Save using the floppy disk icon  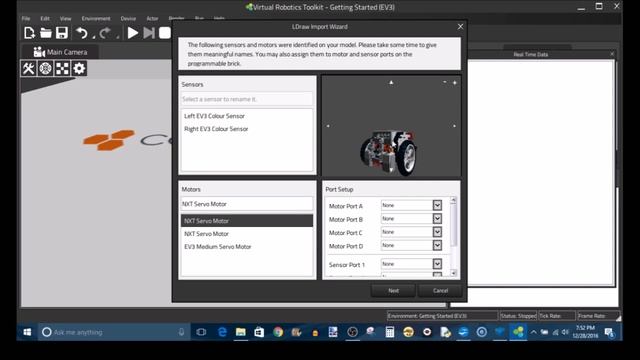tap(62, 33)
